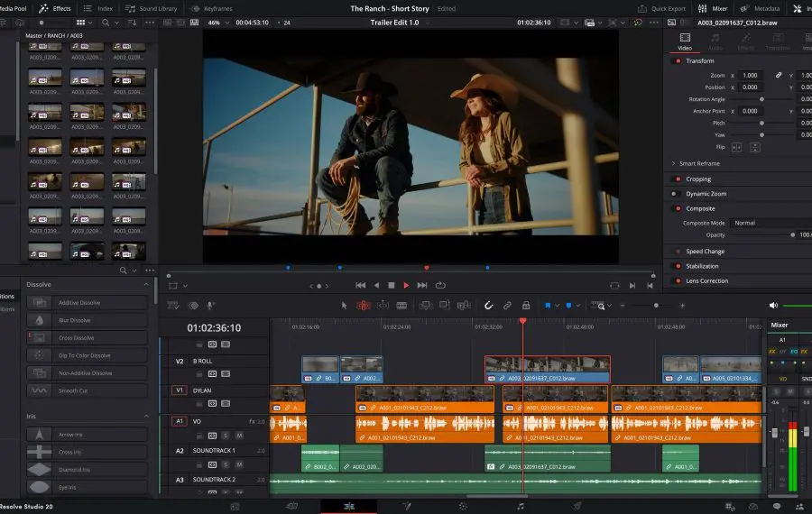812x514 pixels.
Task: Play the clip in reverse
Action: [x=376, y=285]
